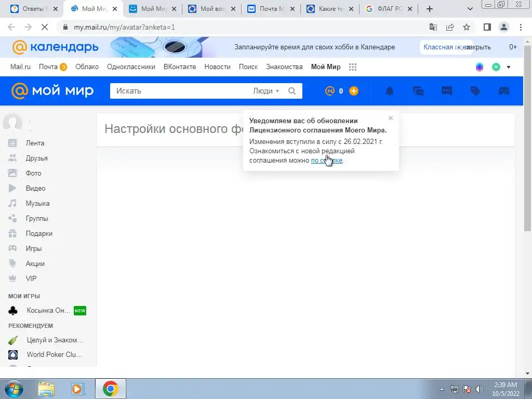Open Chrome three-dot menu

point(521,27)
